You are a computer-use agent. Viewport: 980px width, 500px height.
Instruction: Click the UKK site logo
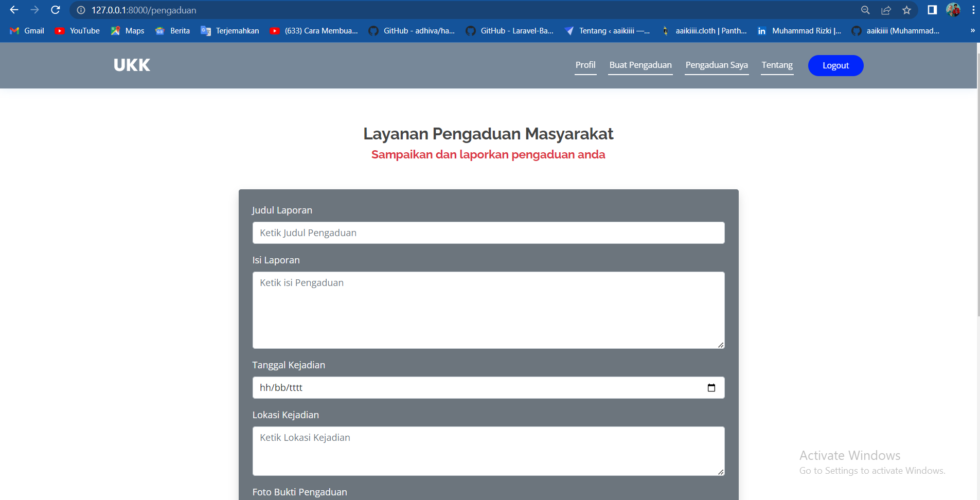click(132, 65)
